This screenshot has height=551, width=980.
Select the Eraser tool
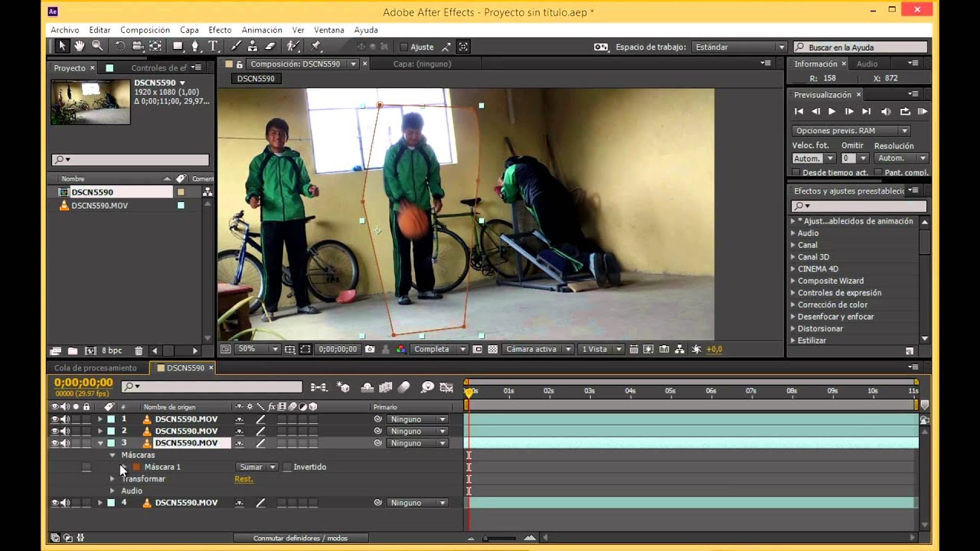click(269, 47)
